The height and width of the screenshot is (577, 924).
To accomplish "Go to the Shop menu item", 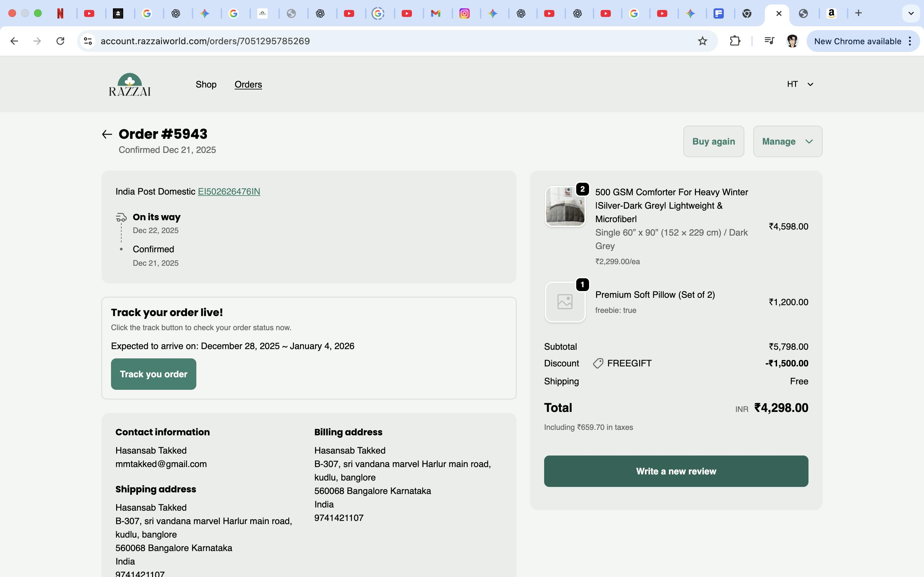I will pyautogui.click(x=206, y=84).
